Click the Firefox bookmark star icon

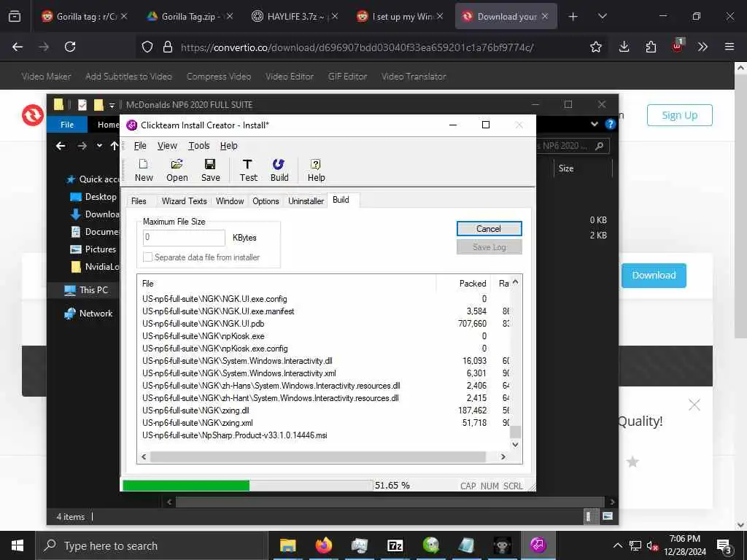click(595, 47)
